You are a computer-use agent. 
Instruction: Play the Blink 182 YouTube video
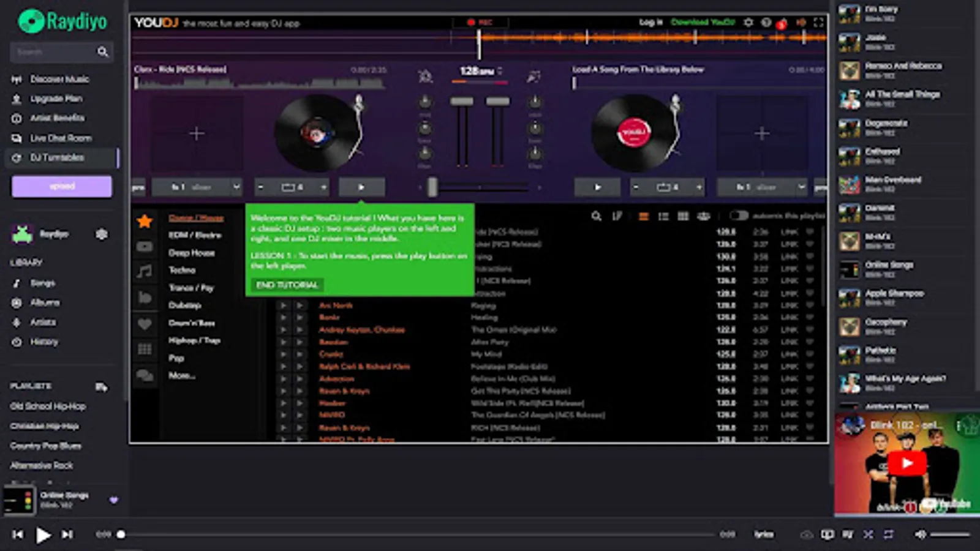point(907,463)
